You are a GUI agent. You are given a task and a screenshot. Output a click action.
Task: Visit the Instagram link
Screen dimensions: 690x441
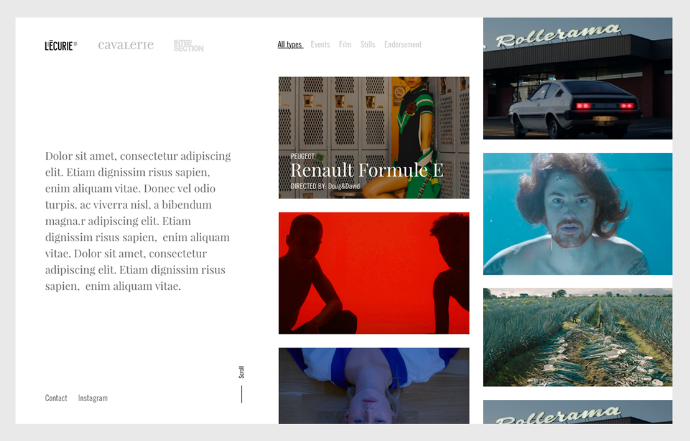(93, 398)
